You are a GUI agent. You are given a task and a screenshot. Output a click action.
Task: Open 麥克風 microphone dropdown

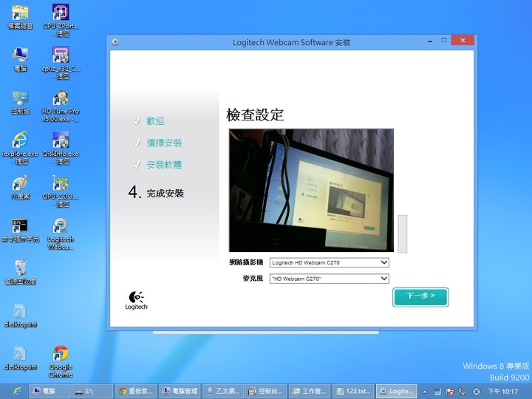pyautogui.click(x=329, y=279)
